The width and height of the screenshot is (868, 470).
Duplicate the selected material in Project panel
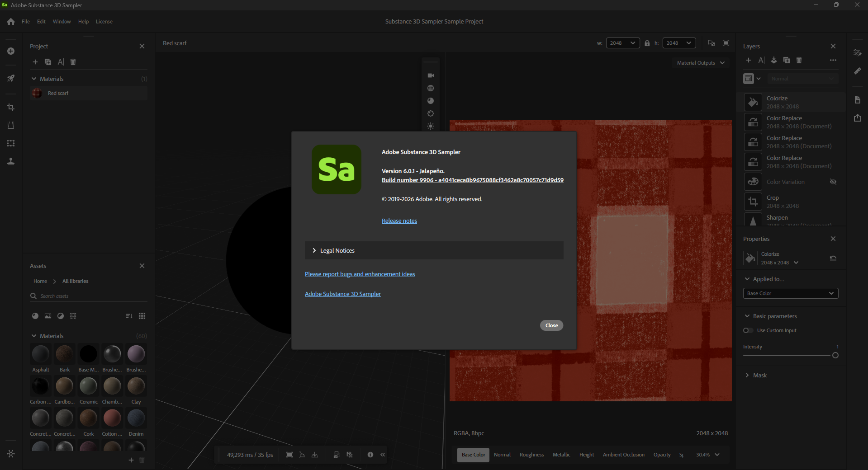tap(48, 62)
